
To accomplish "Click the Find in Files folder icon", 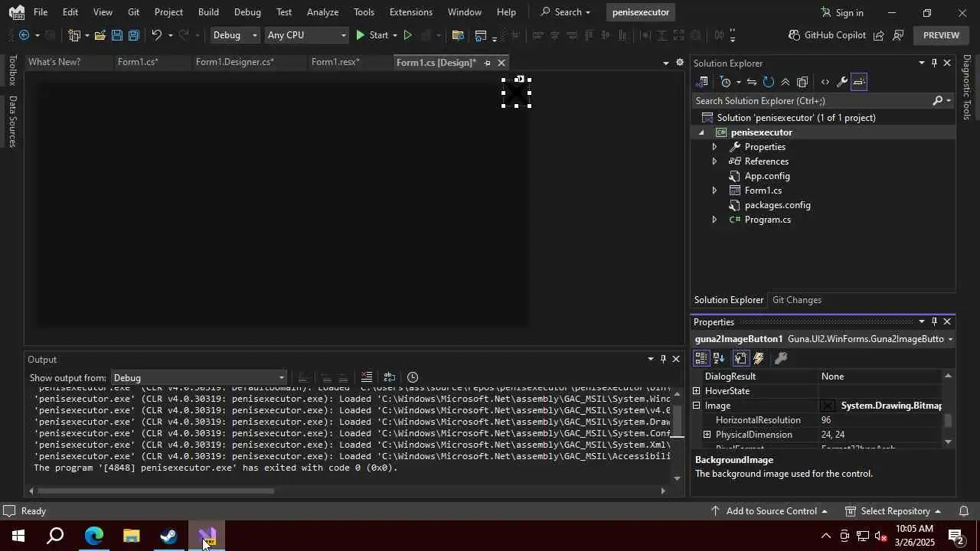I will point(458,35).
